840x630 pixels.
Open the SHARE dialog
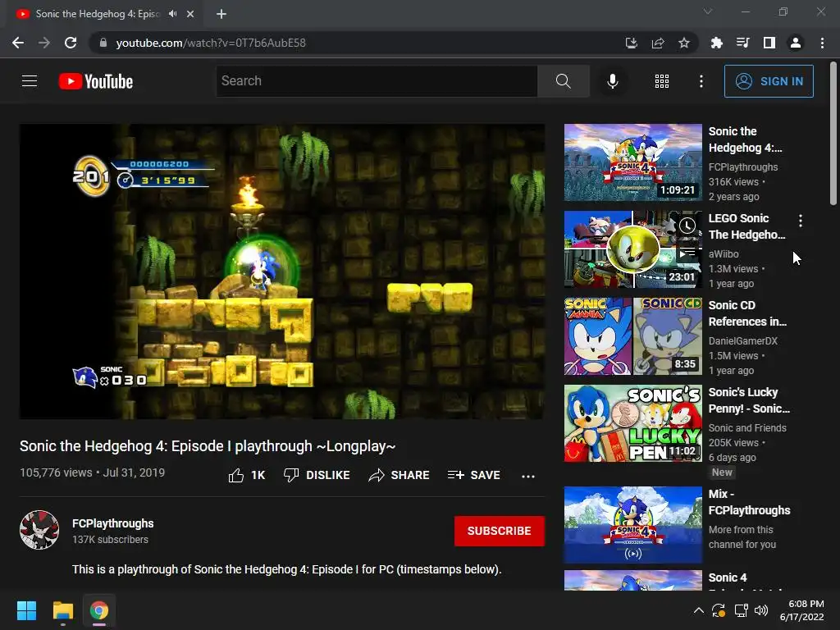(x=399, y=475)
